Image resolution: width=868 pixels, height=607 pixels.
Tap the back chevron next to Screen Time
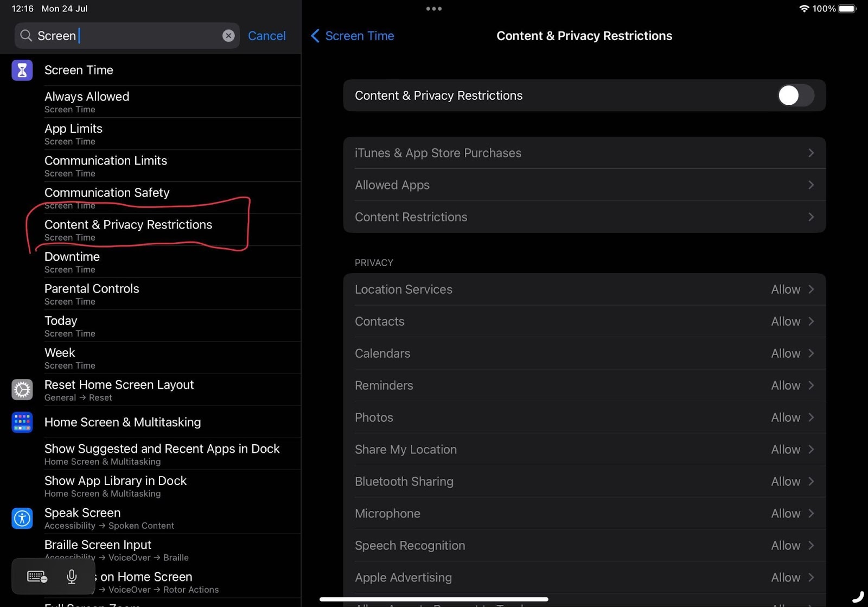tap(315, 36)
